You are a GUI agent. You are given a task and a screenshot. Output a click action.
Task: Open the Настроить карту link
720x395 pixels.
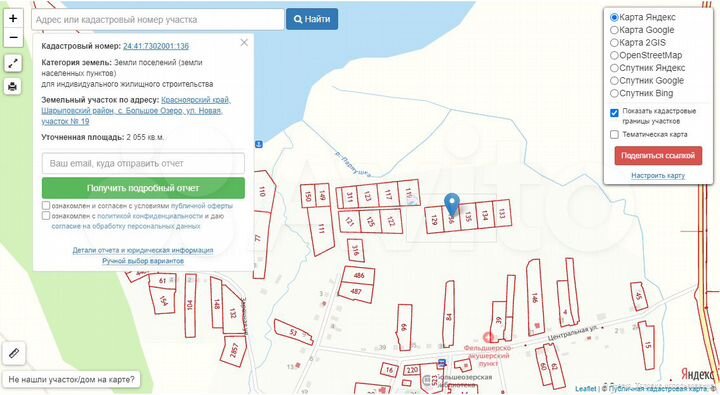point(658,175)
